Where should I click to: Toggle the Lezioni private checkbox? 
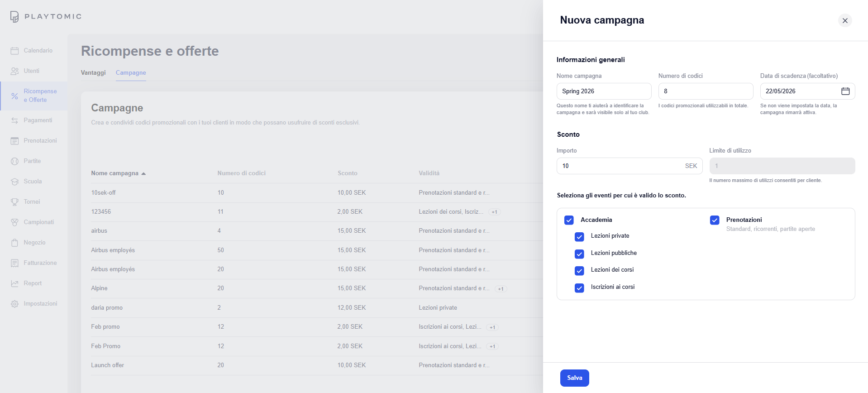pyautogui.click(x=579, y=237)
